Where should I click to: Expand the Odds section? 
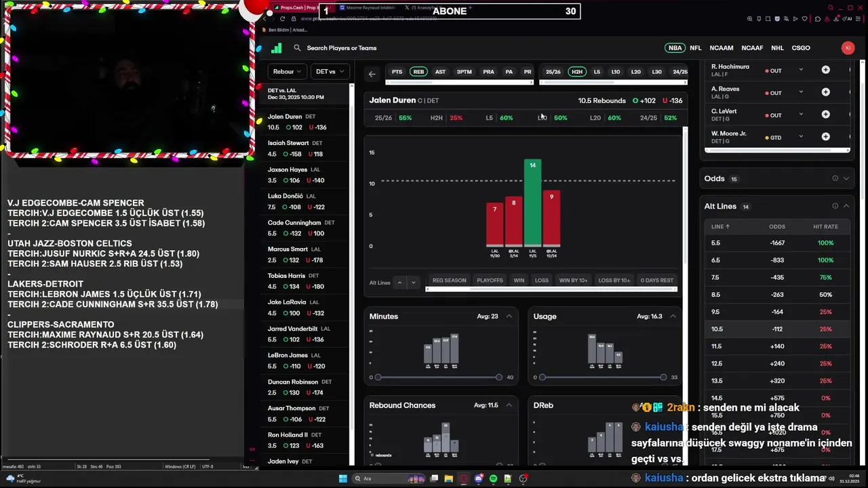click(846, 178)
